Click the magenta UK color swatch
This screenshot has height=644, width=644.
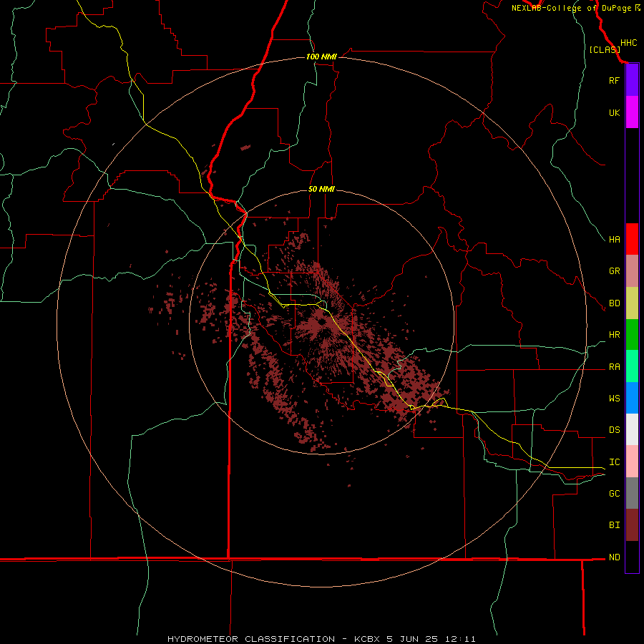pos(632,112)
